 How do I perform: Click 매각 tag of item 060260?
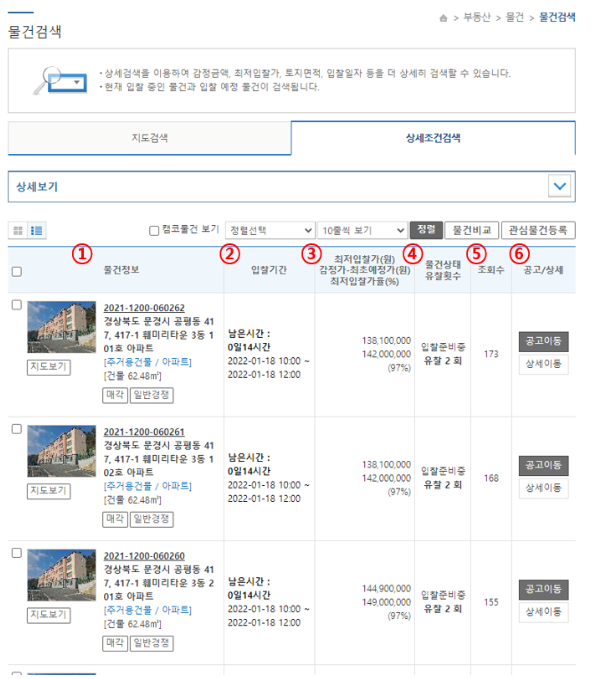(115, 643)
